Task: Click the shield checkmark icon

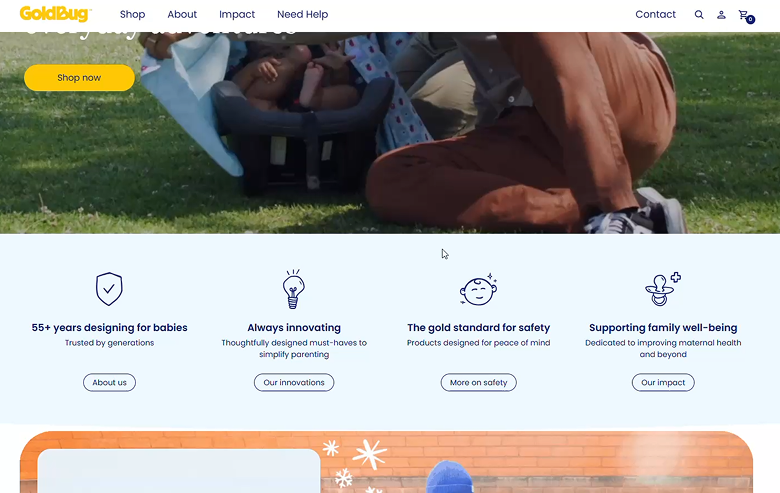Action: click(109, 289)
